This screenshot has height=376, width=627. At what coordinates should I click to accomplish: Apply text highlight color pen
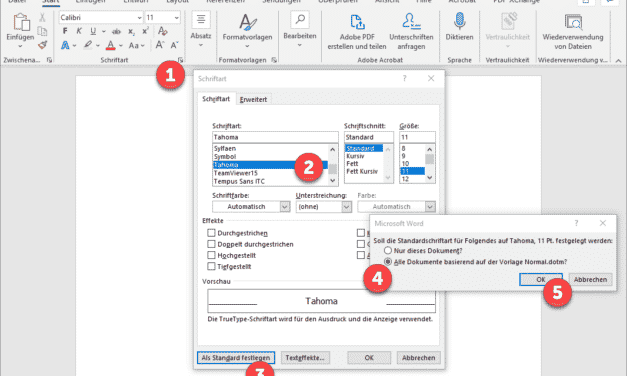click(x=88, y=45)
